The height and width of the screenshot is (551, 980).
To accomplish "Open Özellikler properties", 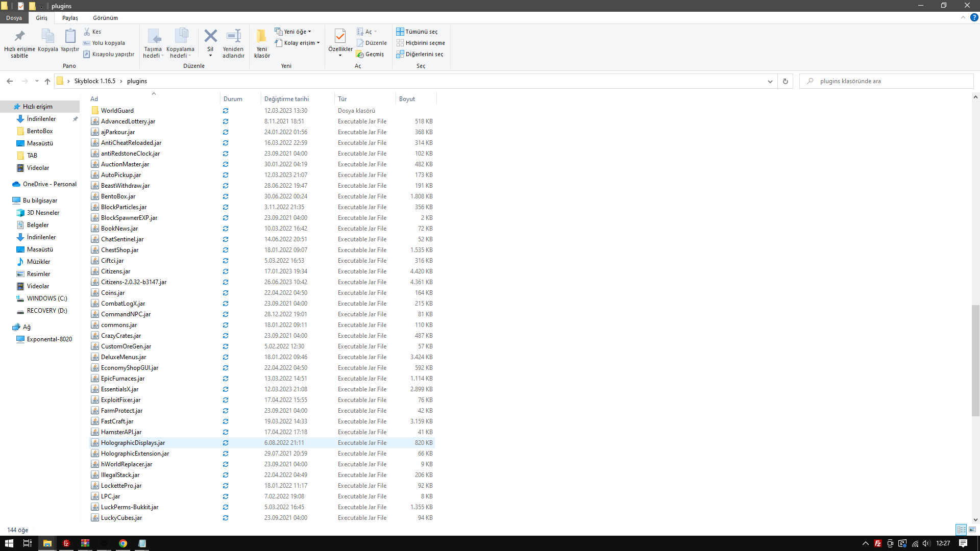I will [340, 43].
